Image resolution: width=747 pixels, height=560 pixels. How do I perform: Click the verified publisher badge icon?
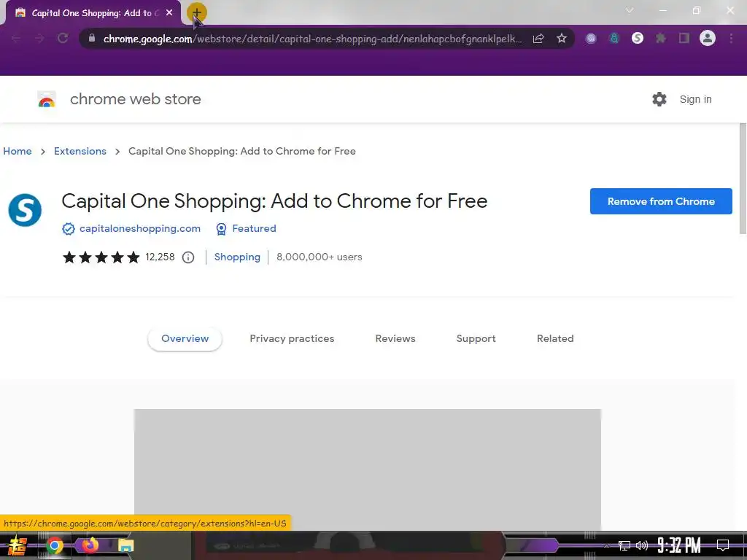[69, 229]
